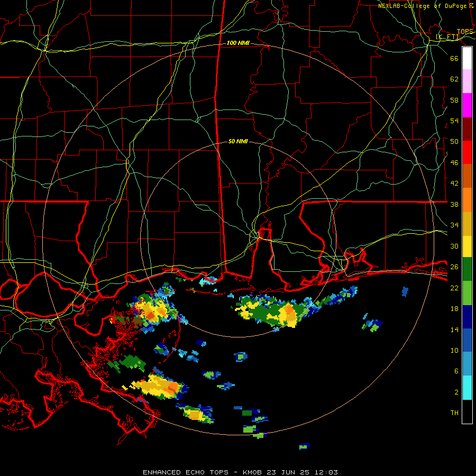The image size is (476, 476).
Task: Click the bright orange swatch on the tops scale
Action: (467, 200)
